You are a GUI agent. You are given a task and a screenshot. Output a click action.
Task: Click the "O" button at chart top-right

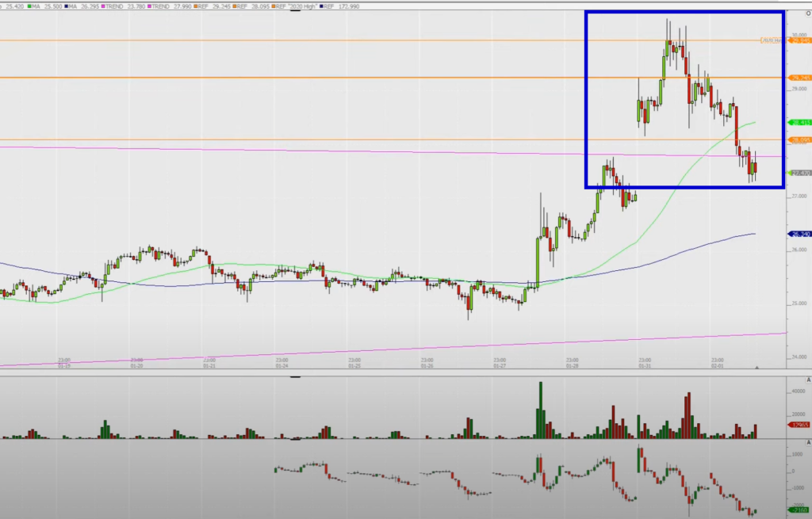(x=807, y=13)
